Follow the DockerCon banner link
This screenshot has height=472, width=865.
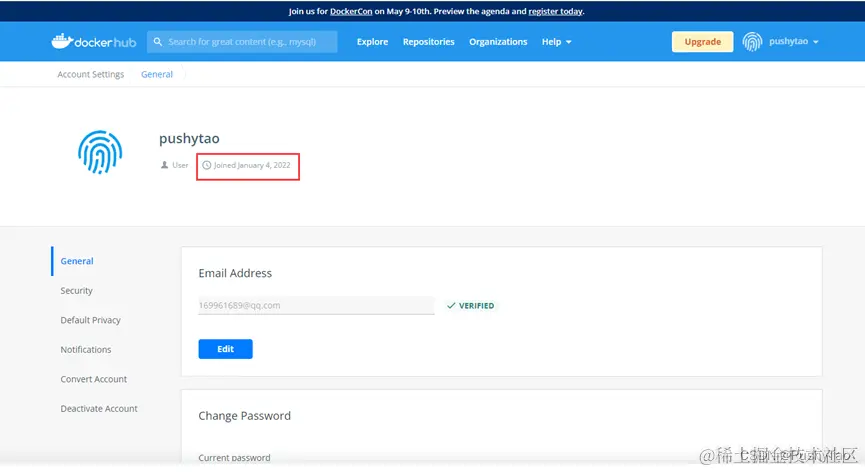[x=351, y=11]
